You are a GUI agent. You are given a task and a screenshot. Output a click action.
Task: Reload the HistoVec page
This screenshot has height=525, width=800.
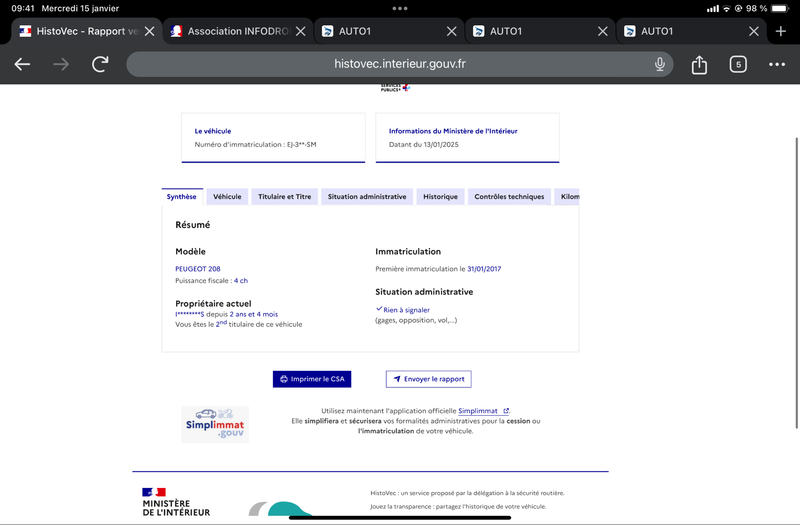click(x=100, y=64)
